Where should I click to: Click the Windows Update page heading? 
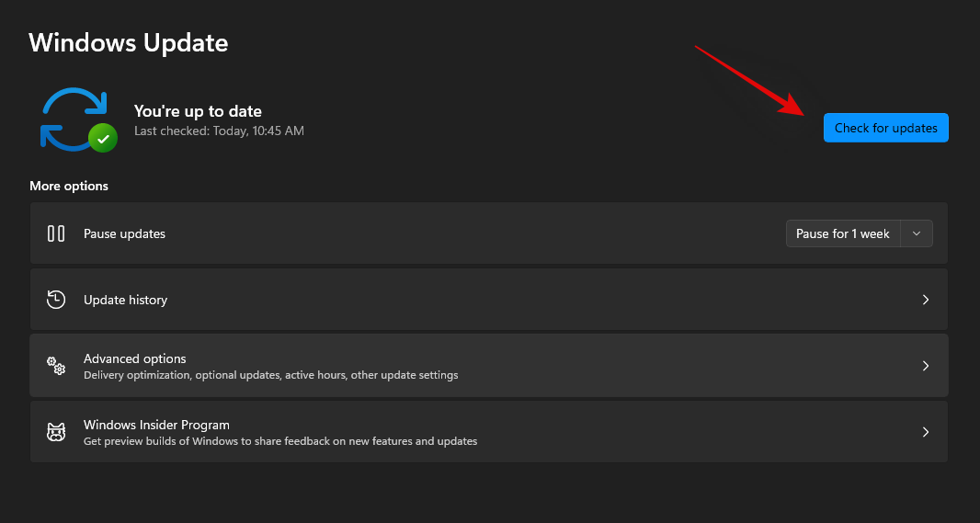[x=129, y=42]
